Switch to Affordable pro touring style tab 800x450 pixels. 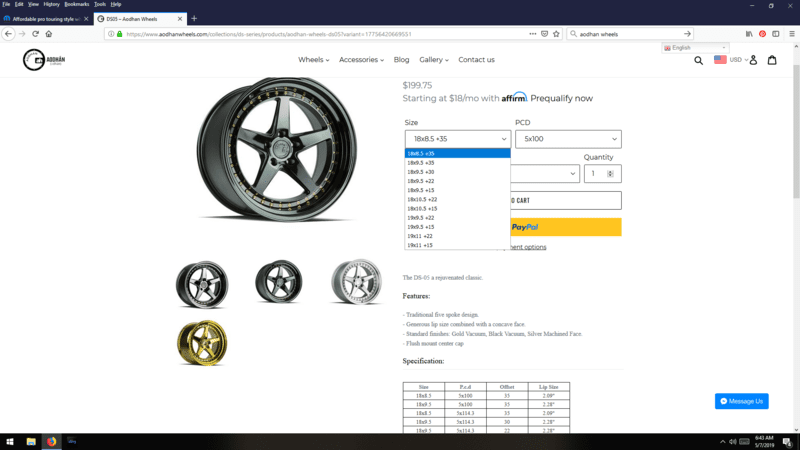pos(46,19)
